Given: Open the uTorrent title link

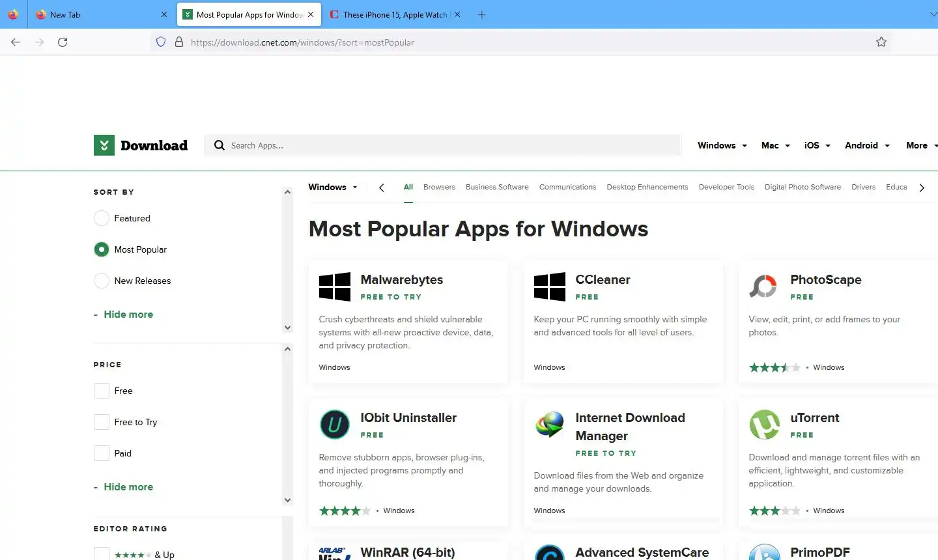Looking at the screenshot, I should click(815, 417).
